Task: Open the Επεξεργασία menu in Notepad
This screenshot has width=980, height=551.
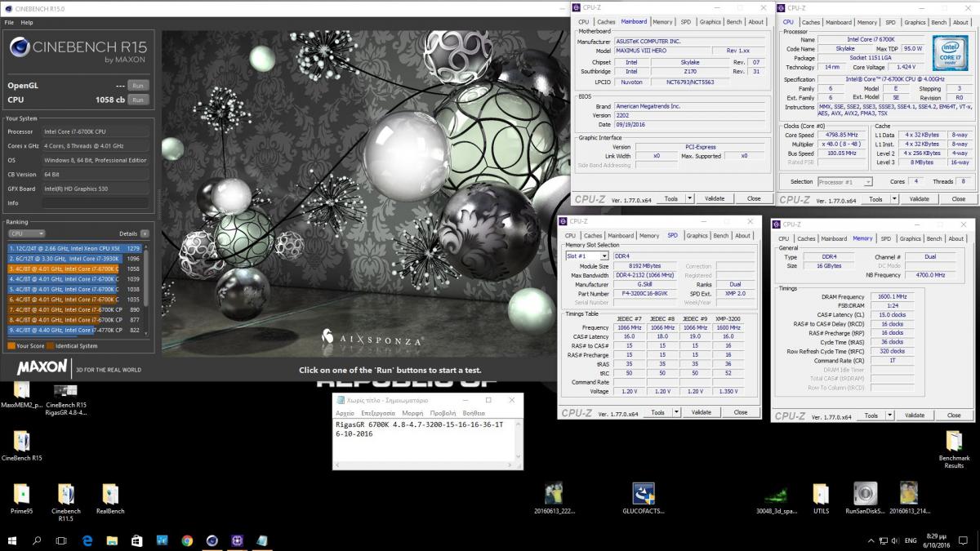Action: [x=377, y=413]
